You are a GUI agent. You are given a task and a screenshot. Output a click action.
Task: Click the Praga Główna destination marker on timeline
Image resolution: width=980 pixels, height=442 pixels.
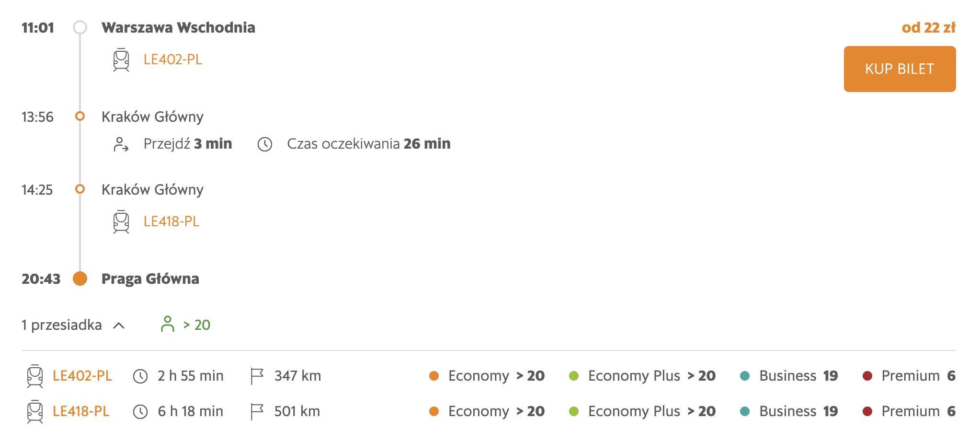tap(80, 279)
